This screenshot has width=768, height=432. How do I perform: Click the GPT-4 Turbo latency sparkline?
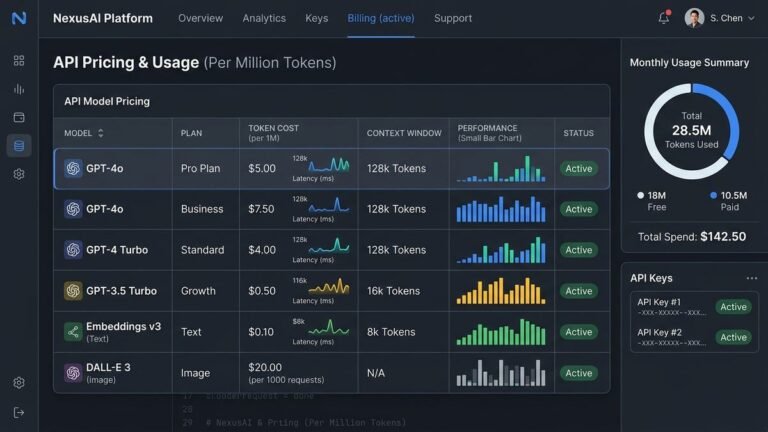click(x=329, y=245)
